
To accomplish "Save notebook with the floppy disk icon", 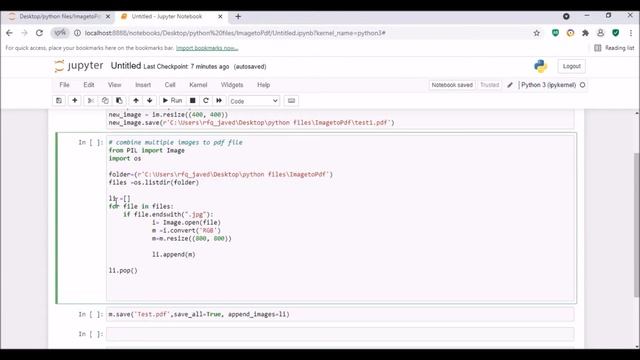I will click(x=59, y=100).
